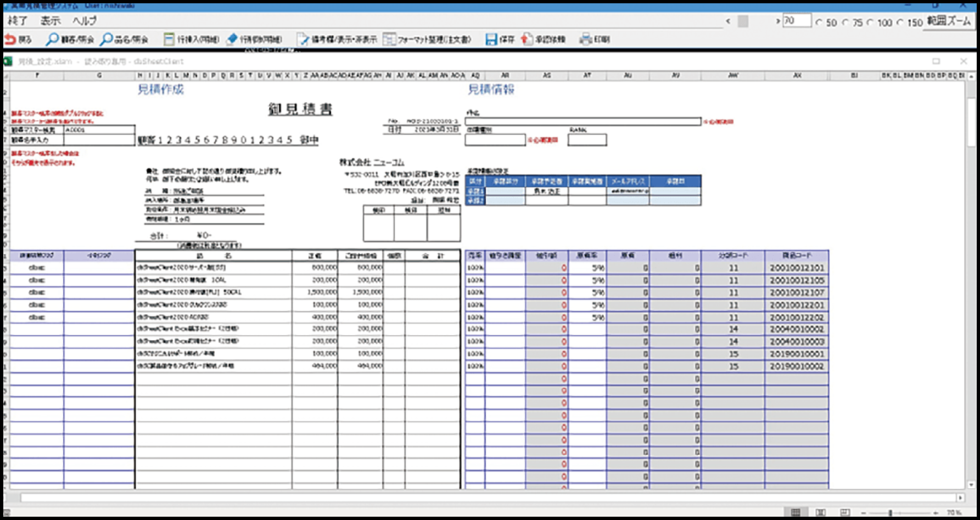Click the 件名 subject input field
The height and width of the screenshot is (520, 980).
583,121
